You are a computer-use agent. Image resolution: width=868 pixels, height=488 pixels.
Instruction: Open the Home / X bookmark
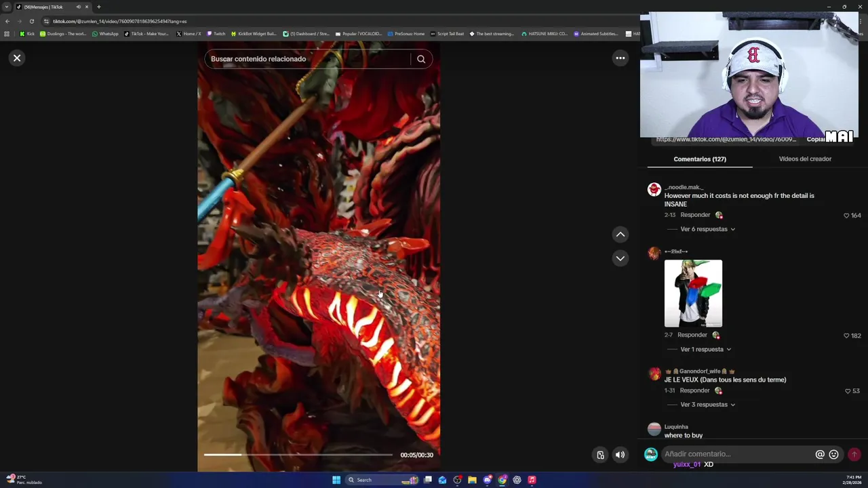(x=189, y=34)
